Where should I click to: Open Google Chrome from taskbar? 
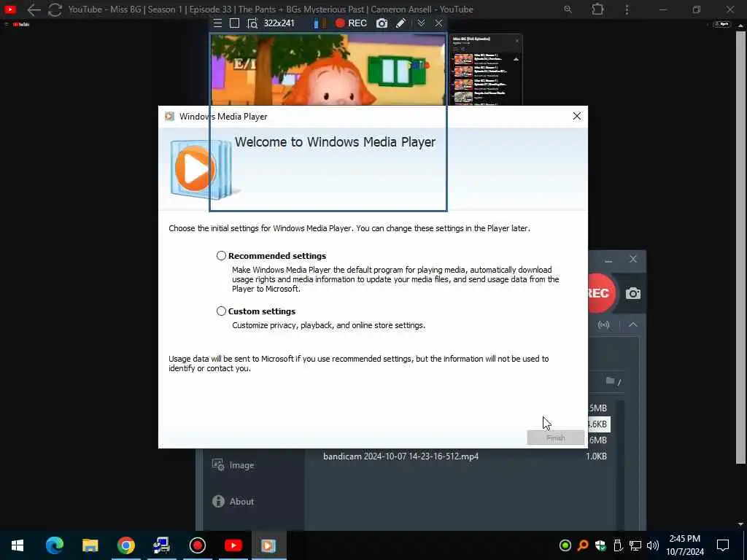[125, 545]
